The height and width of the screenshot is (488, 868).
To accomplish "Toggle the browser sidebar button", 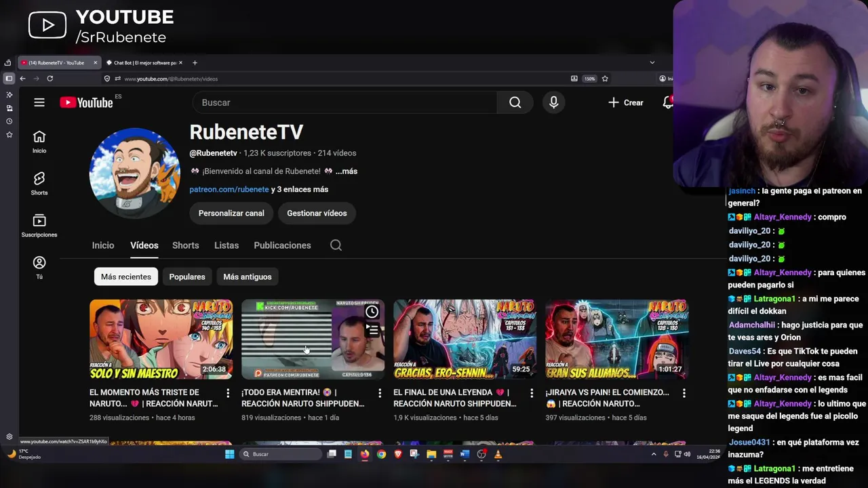I will pos(9,79).
